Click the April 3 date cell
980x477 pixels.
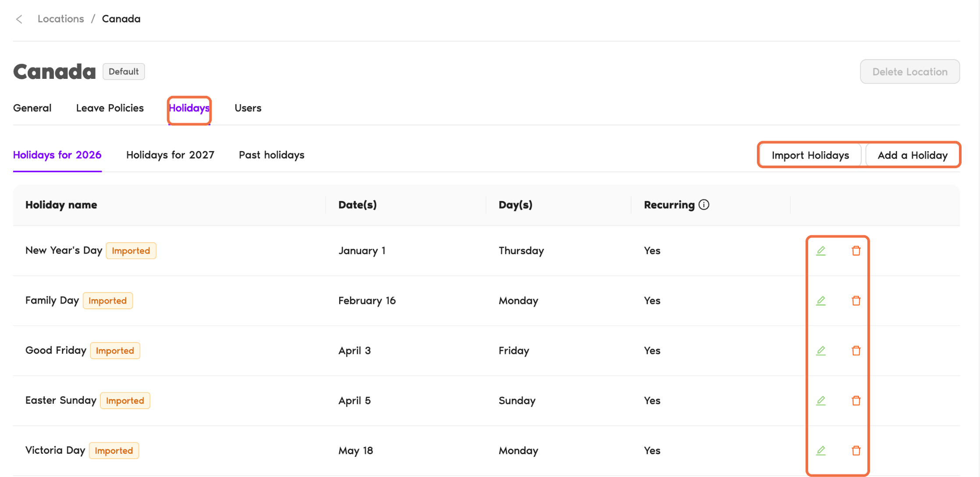point(355,350)
